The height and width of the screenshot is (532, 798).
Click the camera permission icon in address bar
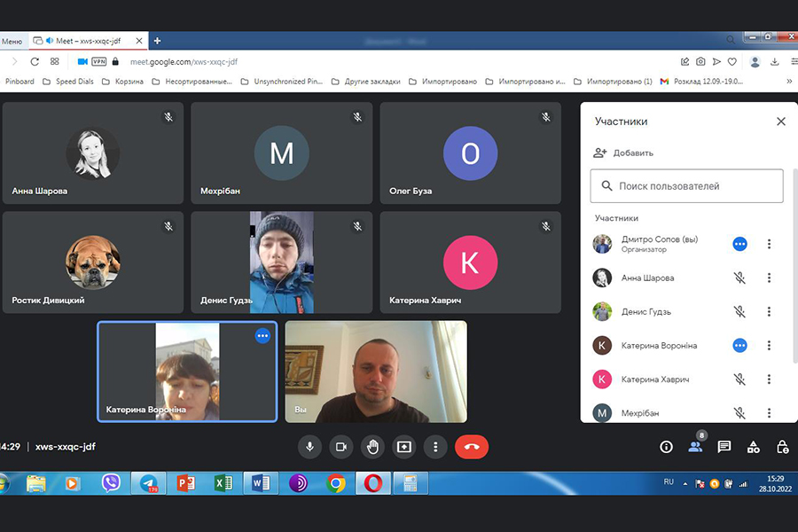tap(82, 61)
